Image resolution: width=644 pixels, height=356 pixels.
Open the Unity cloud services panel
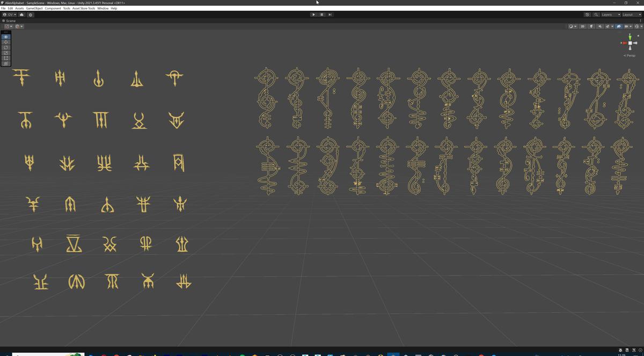point(21,14)
